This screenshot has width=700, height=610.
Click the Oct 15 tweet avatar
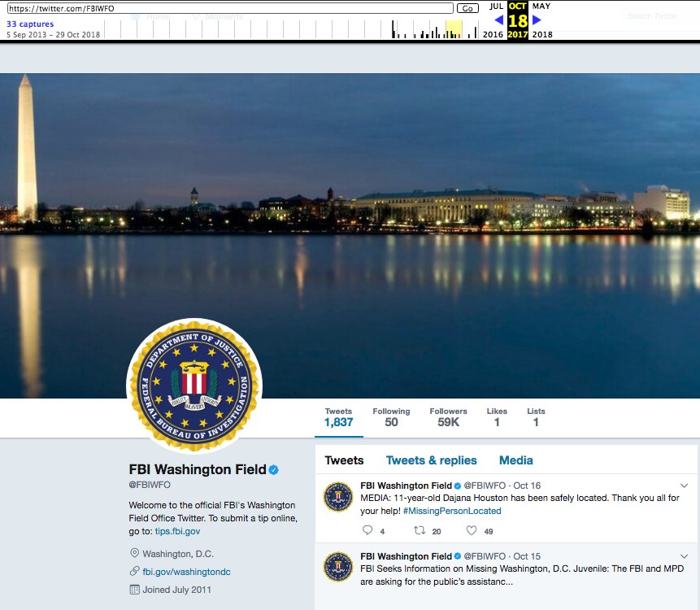[x=338, y=567]
